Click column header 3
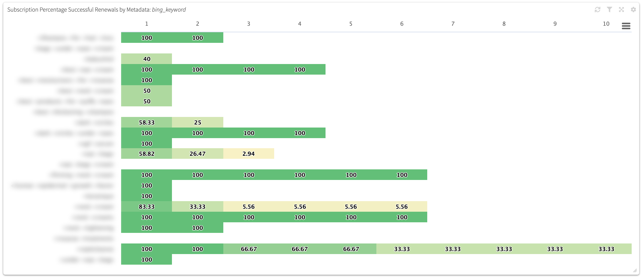Image resolution: width=644 pixels, height=278 pixels. coord(248,24)
